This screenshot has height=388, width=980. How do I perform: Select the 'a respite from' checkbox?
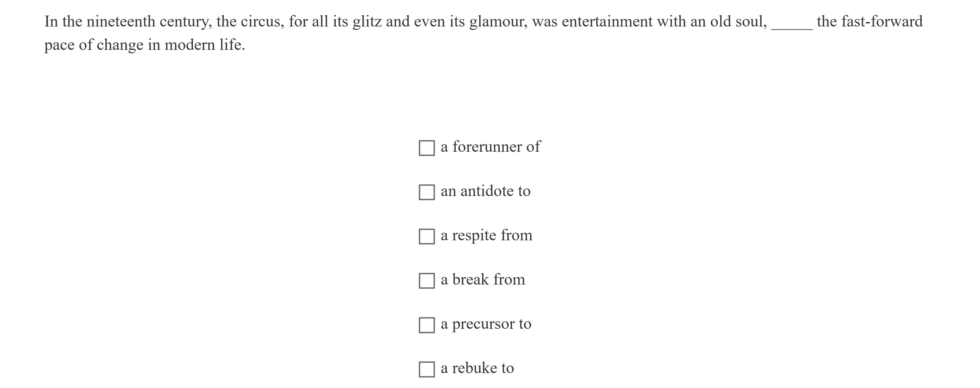[426, 237]
